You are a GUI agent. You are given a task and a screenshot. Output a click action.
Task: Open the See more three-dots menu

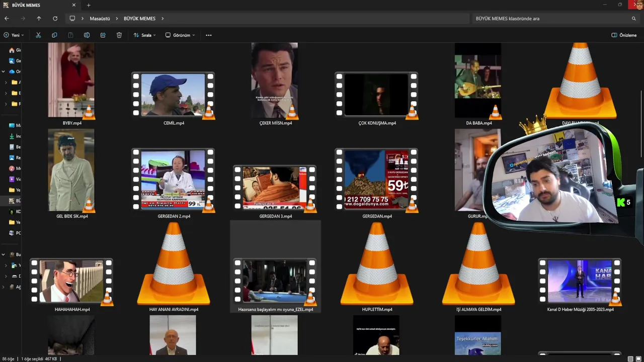pos(209,35)
